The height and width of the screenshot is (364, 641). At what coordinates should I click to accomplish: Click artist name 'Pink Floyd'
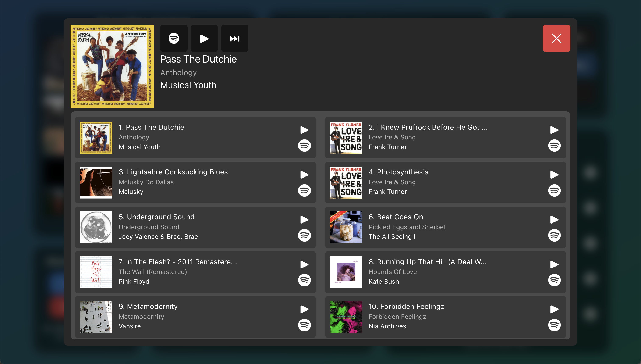tap(134, 282)
